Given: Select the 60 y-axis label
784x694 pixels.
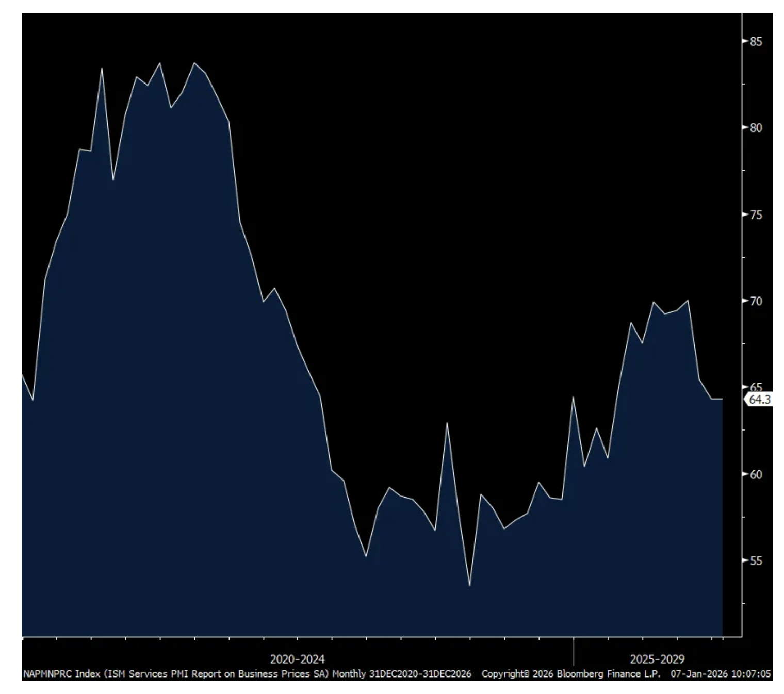Looking at the screenshot, I should [756, 474].
